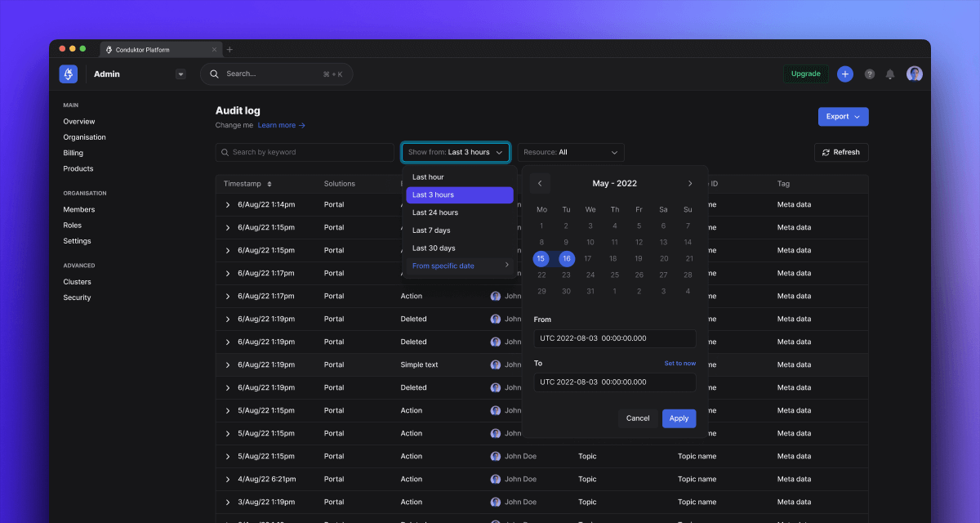
Task: Open the notifications bell icon
Action: pos(890,74)
